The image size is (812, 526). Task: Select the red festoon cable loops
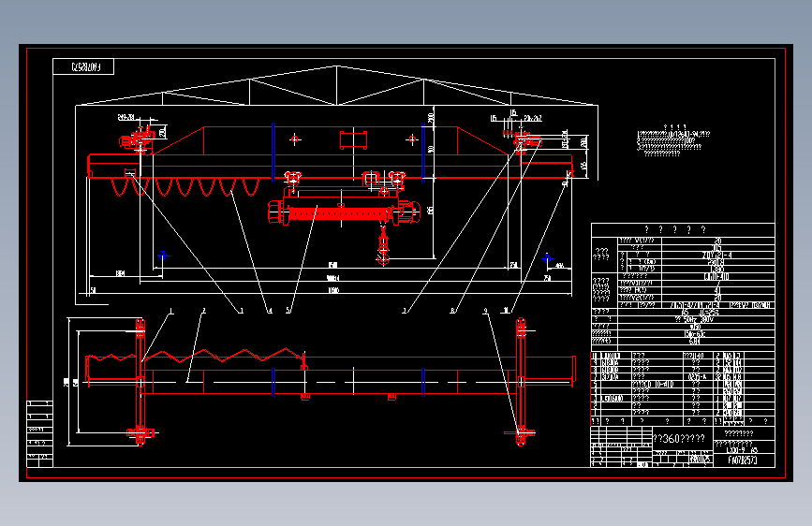[185, 187]
